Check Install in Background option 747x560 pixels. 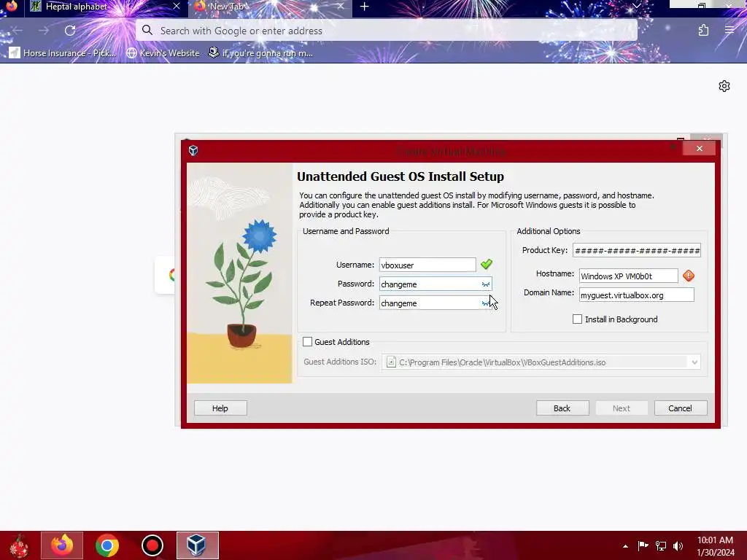click(x=577, y=319)
